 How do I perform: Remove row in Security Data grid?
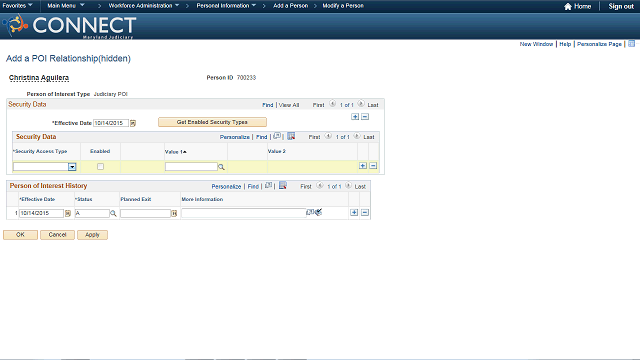[x=373, y=166]
